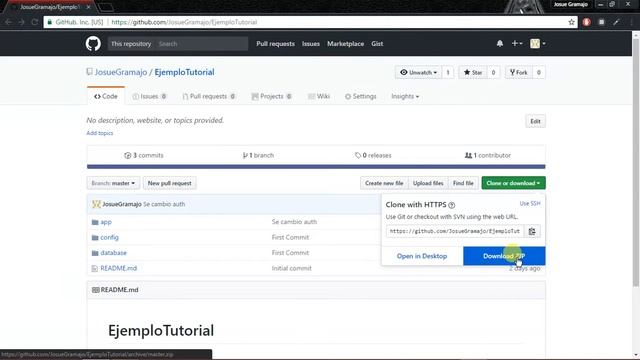View the 3 commits link
This screenshot has height=360, width=640.
144,156
